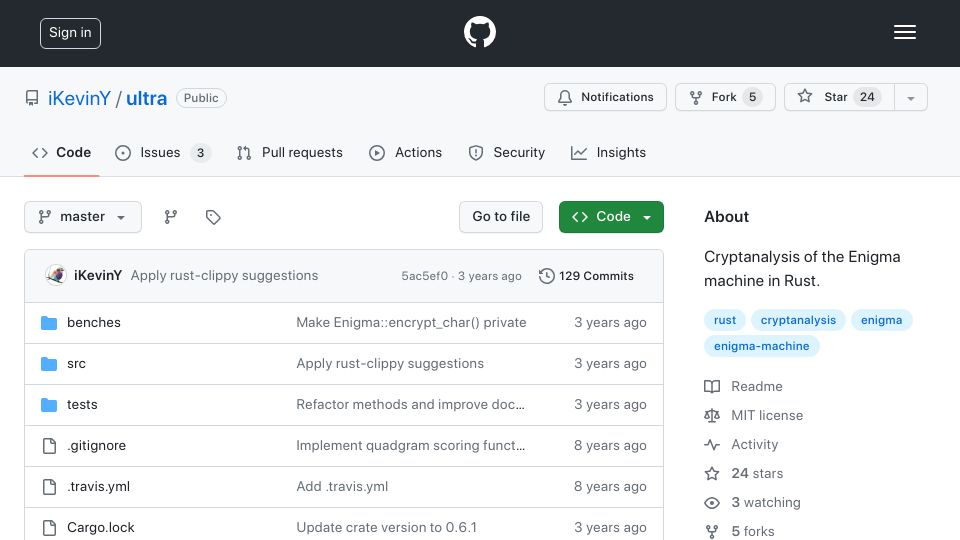Image resolution: width=960 pixels, height=540 pixels.
Task: Open the hamburger navigation menu
Action: [x=904, y=32]
